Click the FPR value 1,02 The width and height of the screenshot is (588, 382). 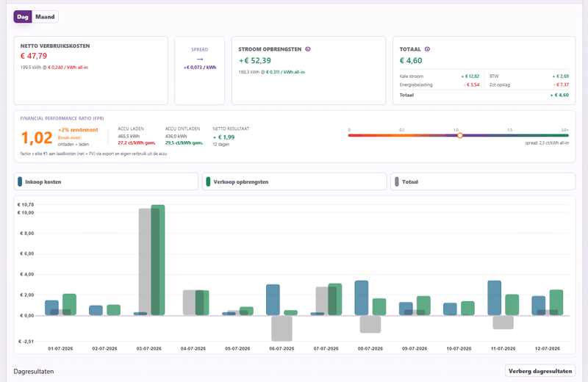(37, 137)
